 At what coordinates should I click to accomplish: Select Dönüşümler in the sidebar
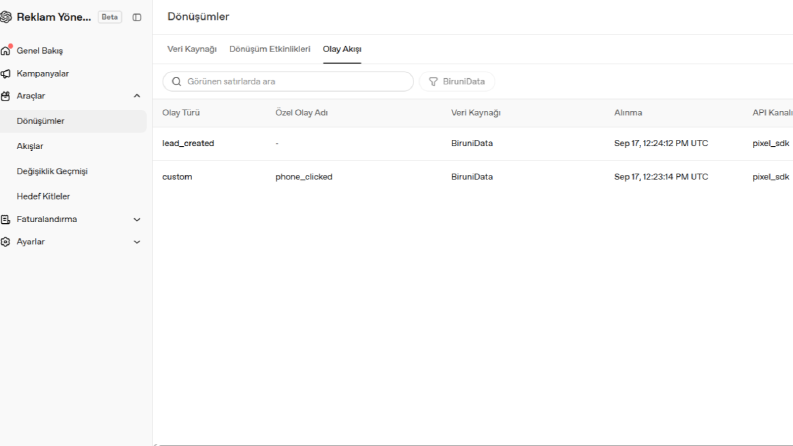click(73, 121)
